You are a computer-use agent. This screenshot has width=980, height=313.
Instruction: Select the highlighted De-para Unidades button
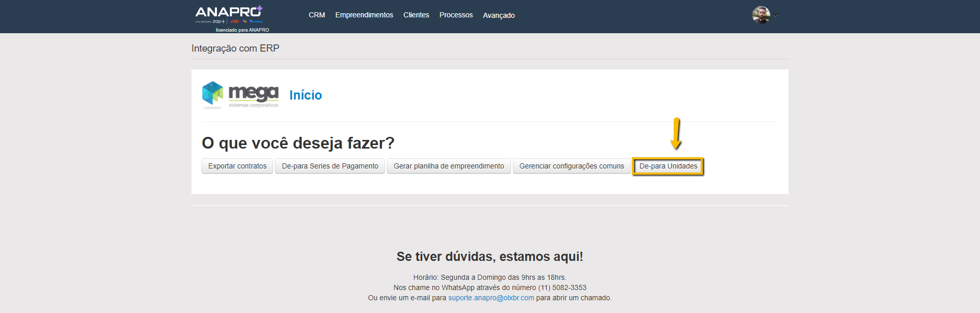point(668,166)
